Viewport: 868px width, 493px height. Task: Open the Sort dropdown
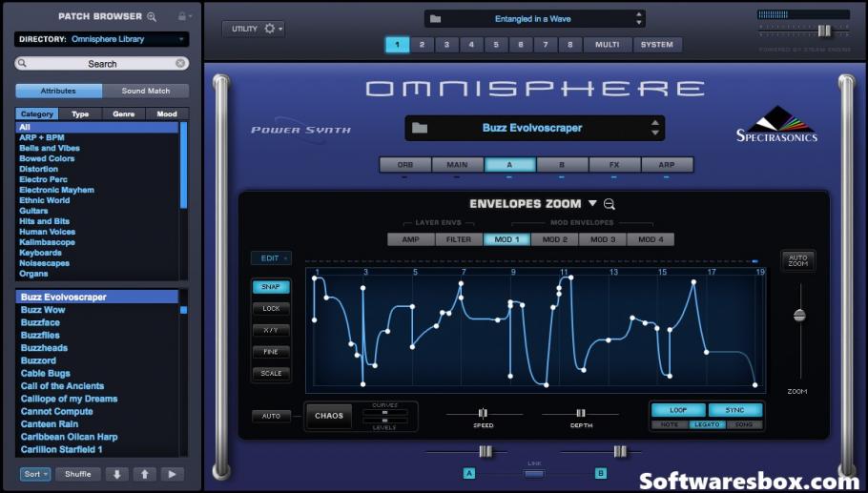click(x=35, y=474)
